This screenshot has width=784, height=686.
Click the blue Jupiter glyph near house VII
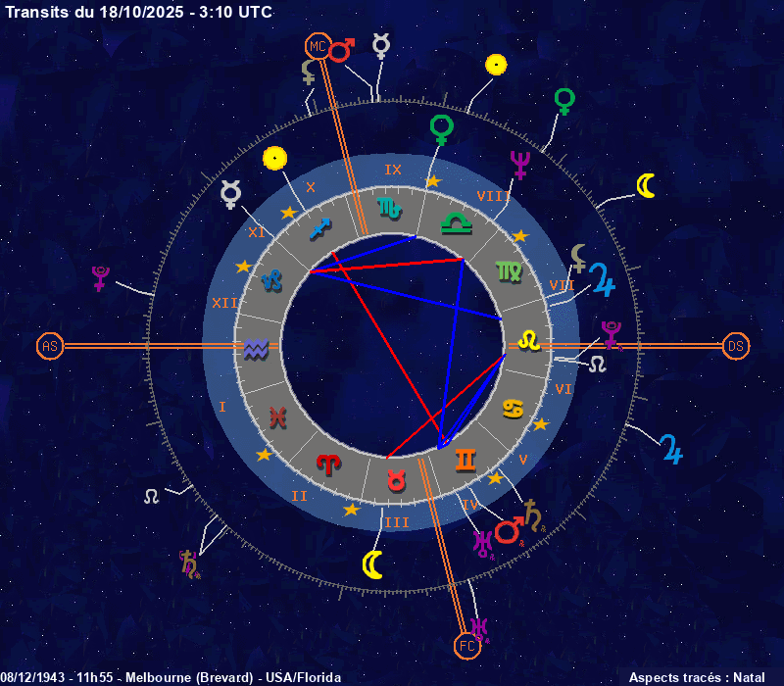click(x=603, y=281)
